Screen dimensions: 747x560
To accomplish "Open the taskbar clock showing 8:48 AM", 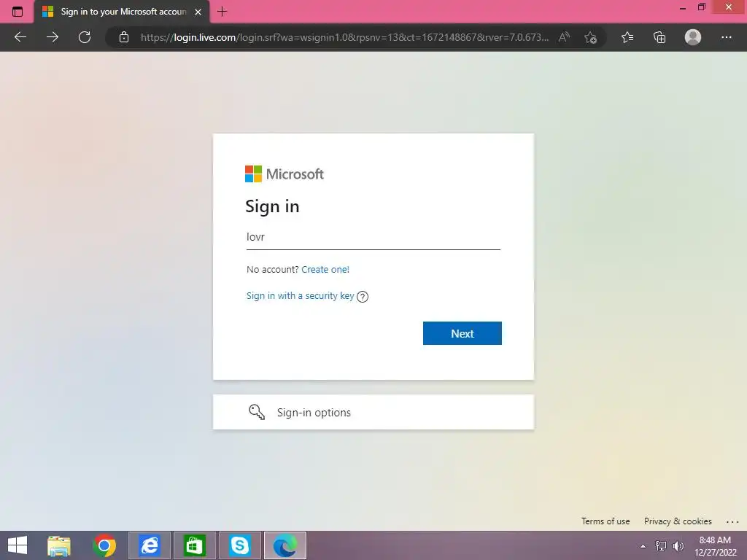I will pyautogui.click(x=715, y=546).
